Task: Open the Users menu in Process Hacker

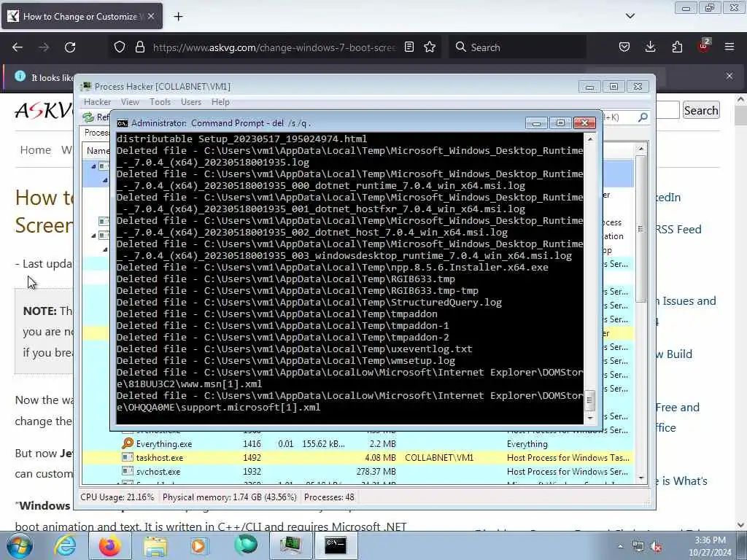Action: point(191,102)
